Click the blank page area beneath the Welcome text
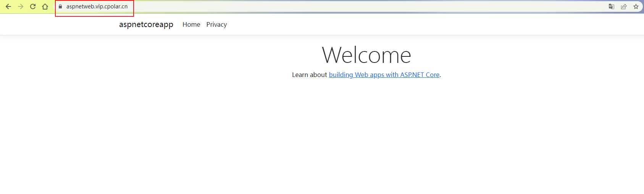This screenshot has width=644, height=194. [322, 137]
